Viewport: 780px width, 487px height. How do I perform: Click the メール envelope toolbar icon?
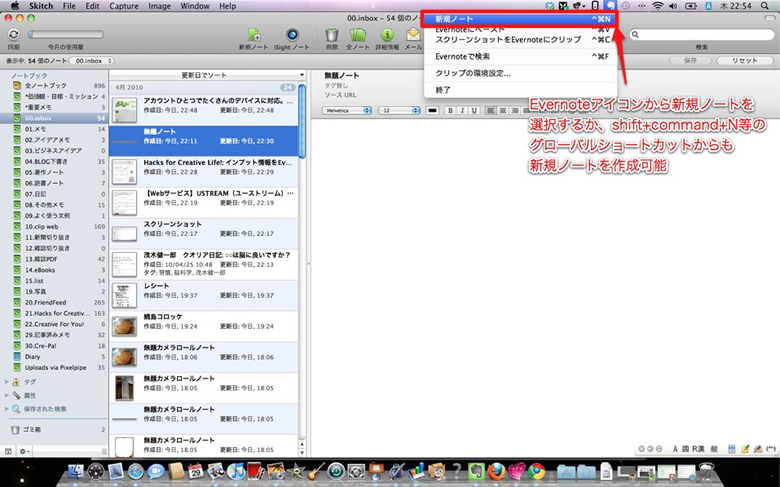pyautogui.click(x=413, y=35)
